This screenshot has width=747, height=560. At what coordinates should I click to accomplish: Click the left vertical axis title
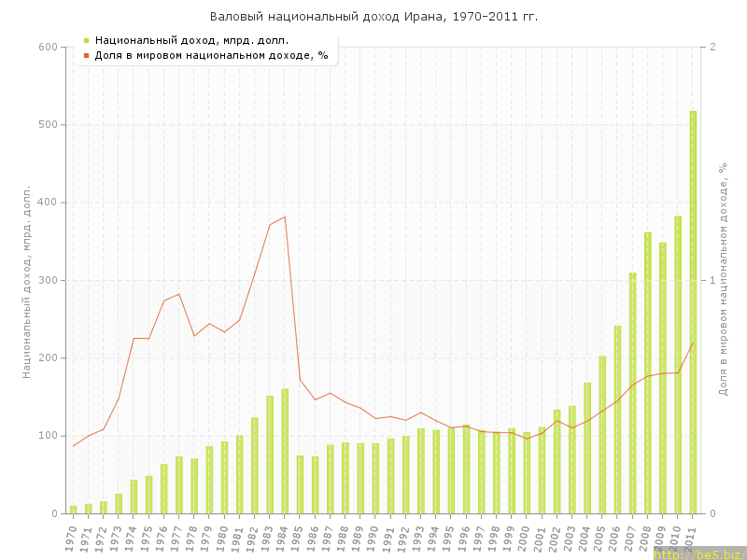click(27, 280)
